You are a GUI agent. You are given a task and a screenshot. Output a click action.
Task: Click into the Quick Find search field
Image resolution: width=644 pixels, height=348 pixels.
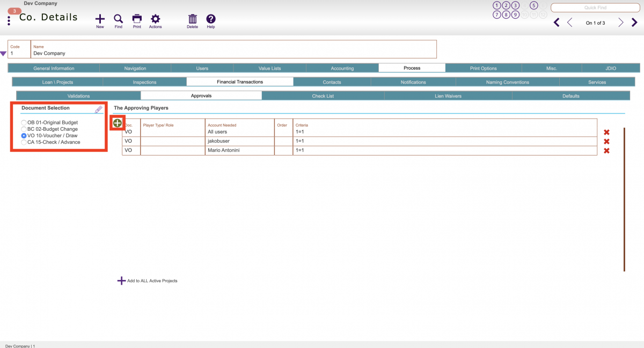[x=595, y=8]
